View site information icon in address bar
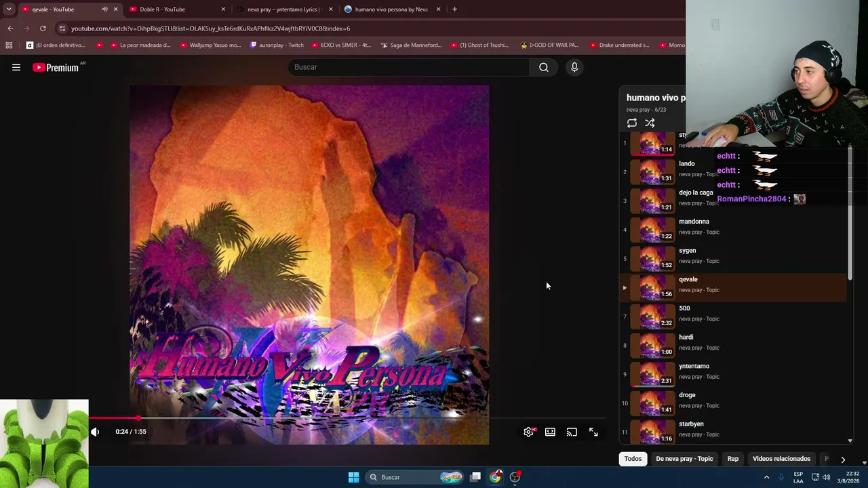The height and width of the screenshot is (488, 868). [62, 28]
